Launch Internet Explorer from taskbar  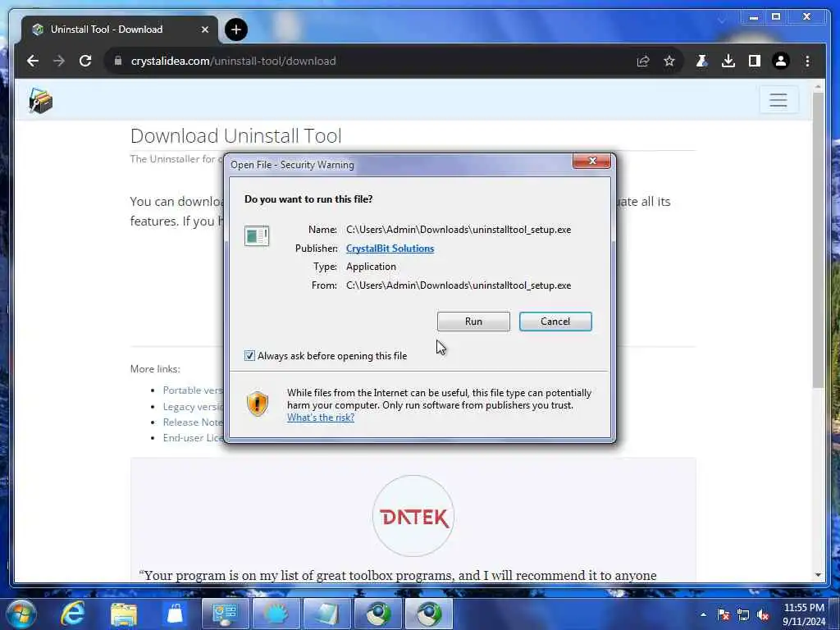(73, 614)
